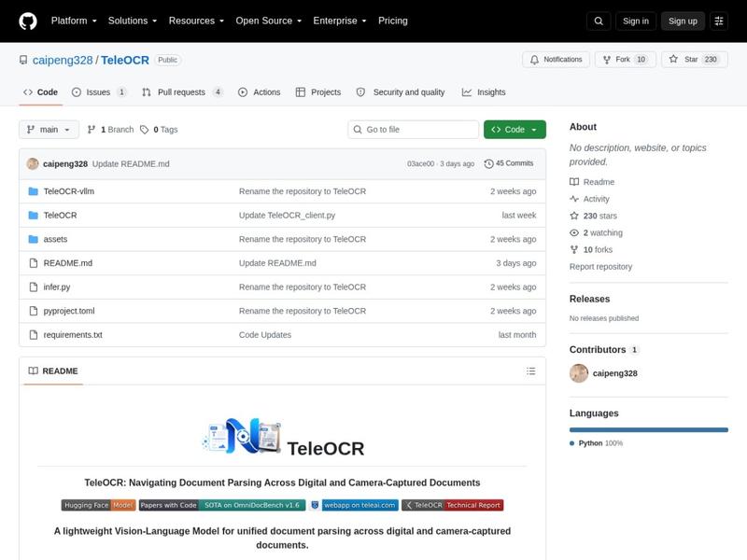This screenshot has height=560, width=747.
Task: Switch to the Actions tab
Action: pyautogui.click(x=260, y=92)
